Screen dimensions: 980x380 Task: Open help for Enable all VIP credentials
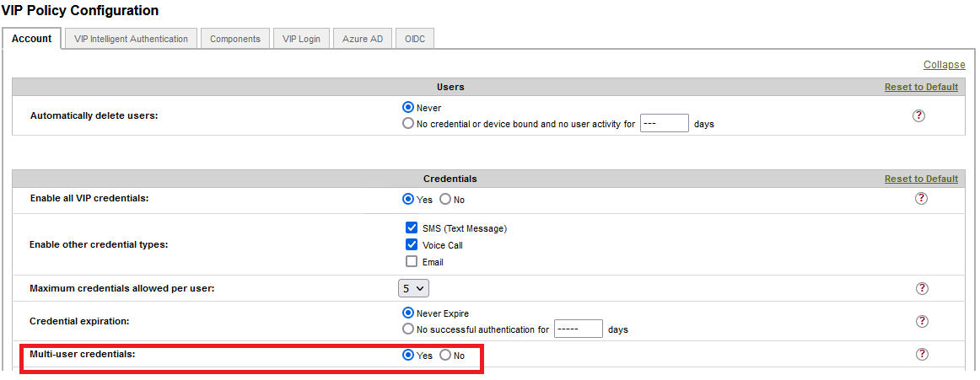[x=921, y=199]
